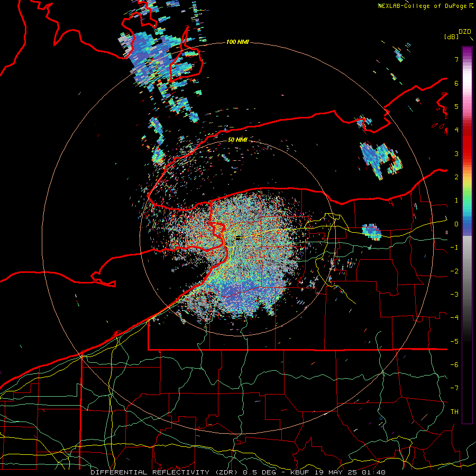Click the -6 value on the color scale

(454, 365)
